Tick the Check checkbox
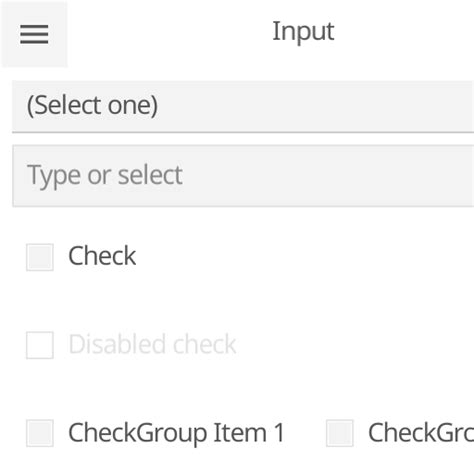The width and height of the screenshot is (474, 474). tap(40, 257)
